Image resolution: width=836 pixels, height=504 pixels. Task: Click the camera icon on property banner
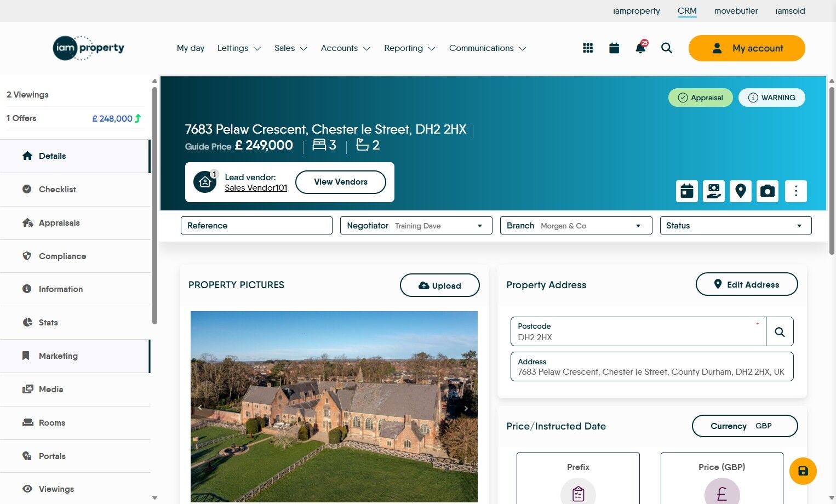click(768, 191)
